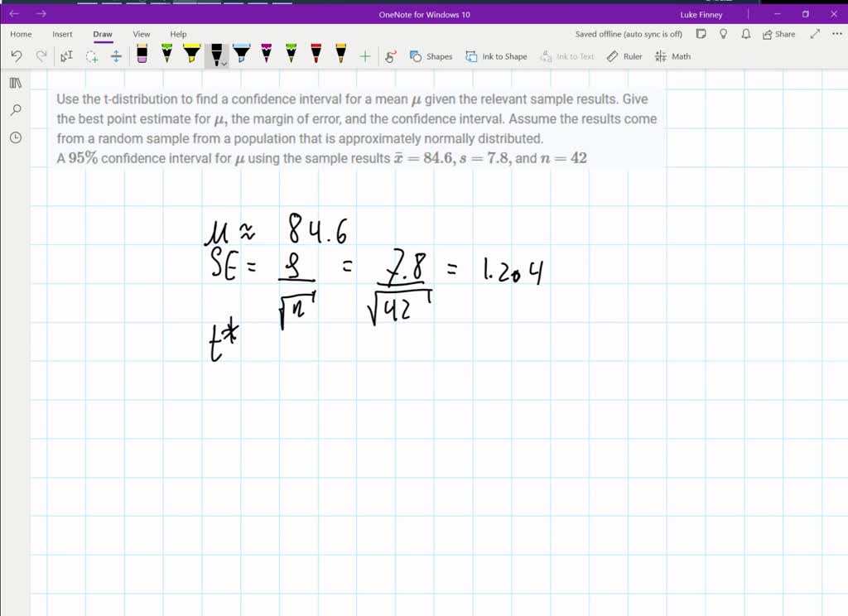Open the More options ellipsis menu
848x616 pixels.
834,34
